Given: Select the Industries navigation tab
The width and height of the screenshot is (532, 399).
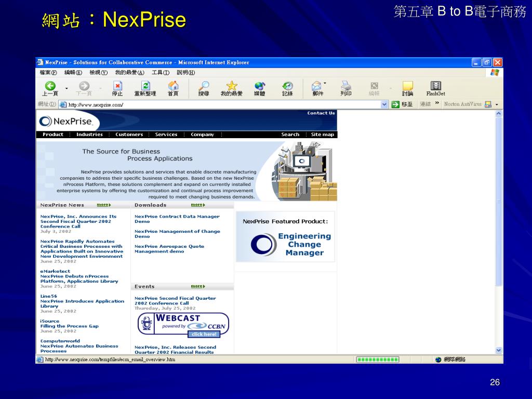Looking at the screenshot, I should coord(89,135).
